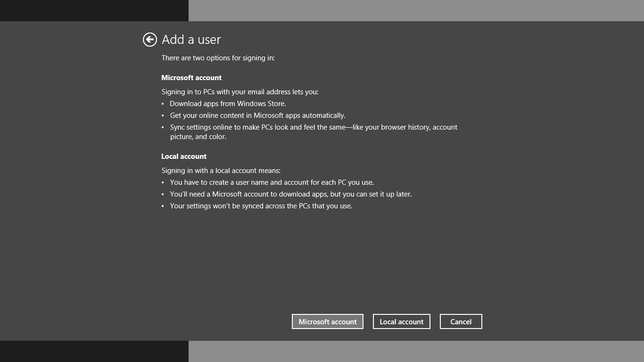Viewport: 644px width, 362px height.
Task: Click 'Signing in to PCs with your email address' line
Action: click(x=240, y=92)
